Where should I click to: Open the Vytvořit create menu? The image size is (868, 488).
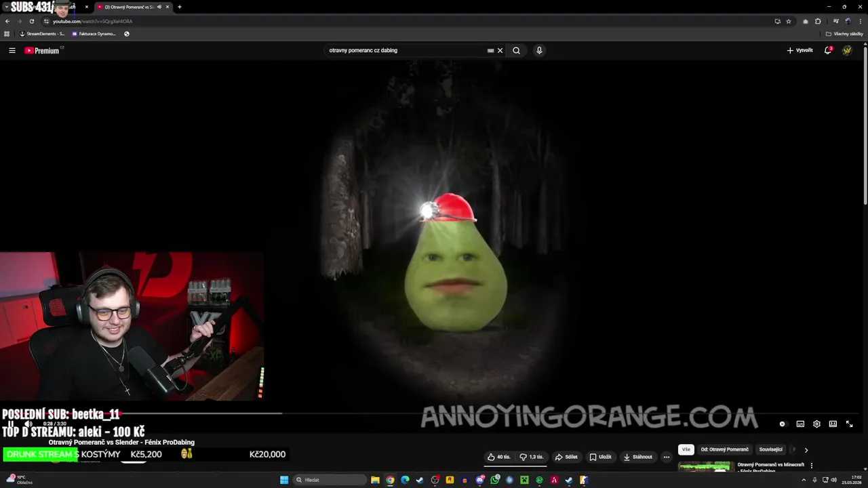pyautogui.click(x=800, y=50)
